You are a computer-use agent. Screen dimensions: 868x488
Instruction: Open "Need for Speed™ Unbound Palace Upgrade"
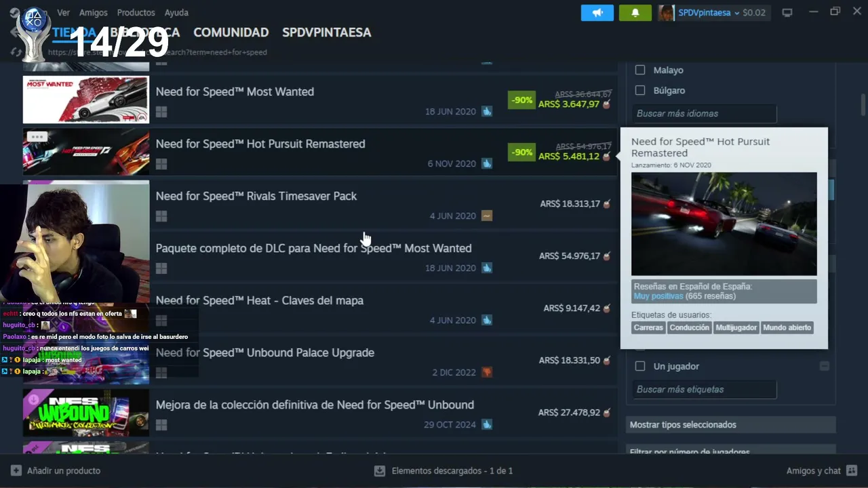pyautogui.click(x=265, y=352)
